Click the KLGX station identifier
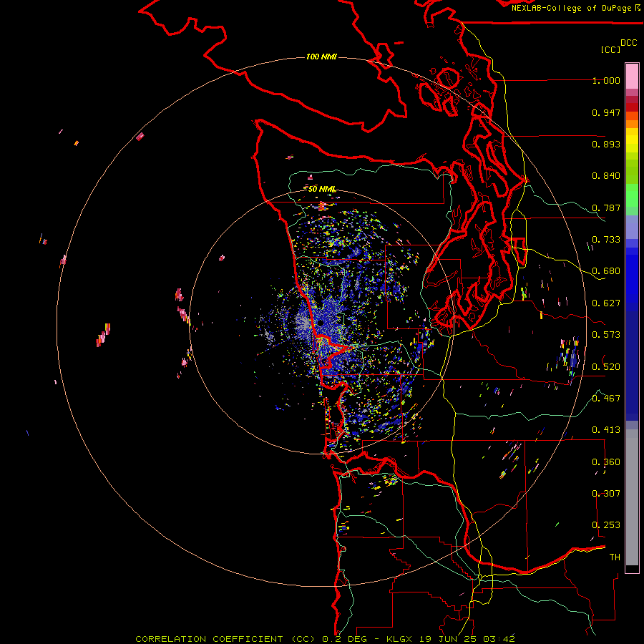Image resolution: width=644 pixels, height=644 pixels. click(401, 639)
